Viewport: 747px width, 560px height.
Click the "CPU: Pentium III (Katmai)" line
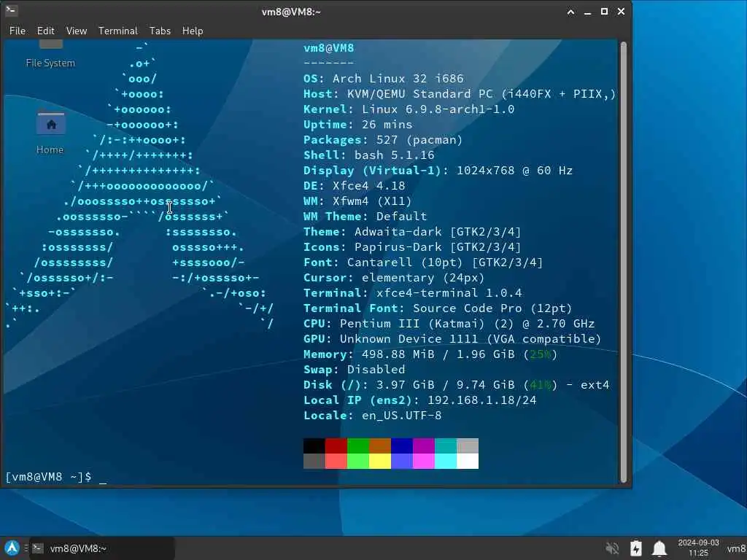[449, 323]
